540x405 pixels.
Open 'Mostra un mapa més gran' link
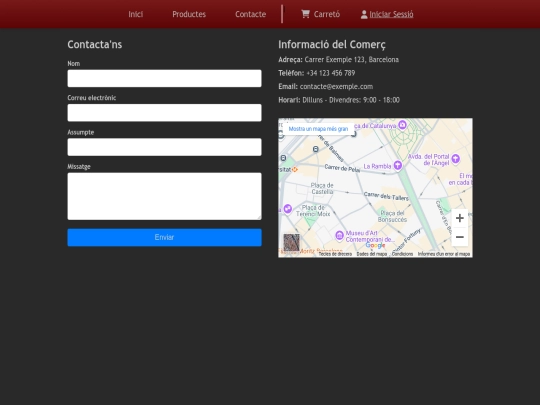click(x=318, y=129)
